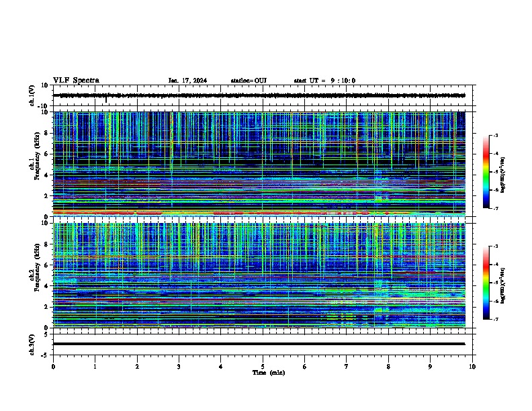532x411 pixels.
Task: Click the "8" minute tick label
Action: point(388,367)
